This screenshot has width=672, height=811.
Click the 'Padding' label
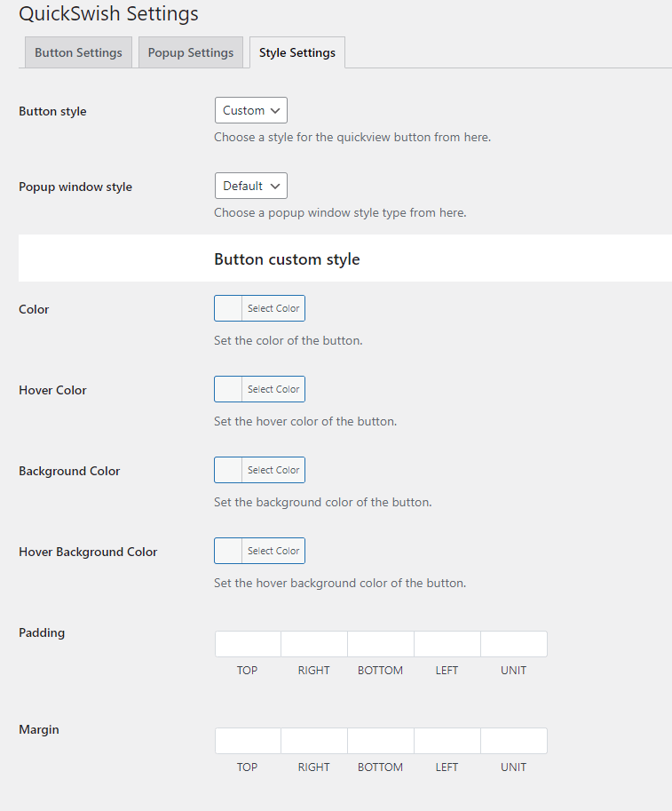(42, 632)
